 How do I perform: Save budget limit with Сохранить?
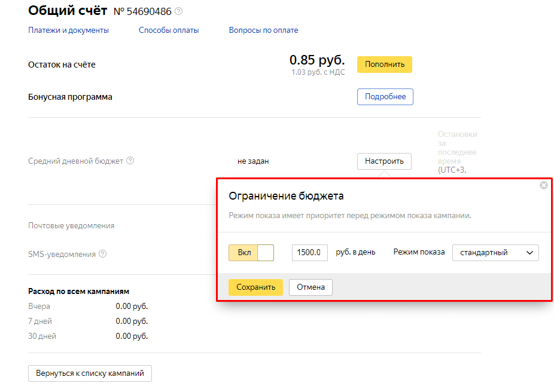pos(255,287)
